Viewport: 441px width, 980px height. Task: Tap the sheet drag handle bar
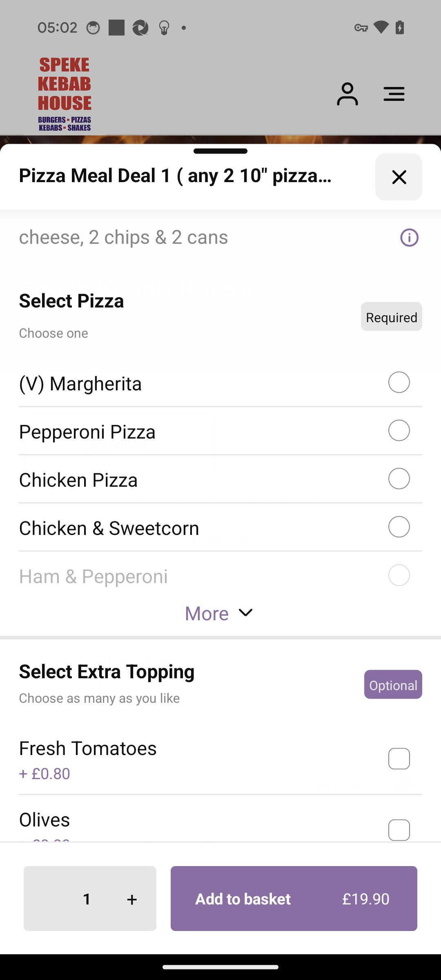click(x=220, y=151)
